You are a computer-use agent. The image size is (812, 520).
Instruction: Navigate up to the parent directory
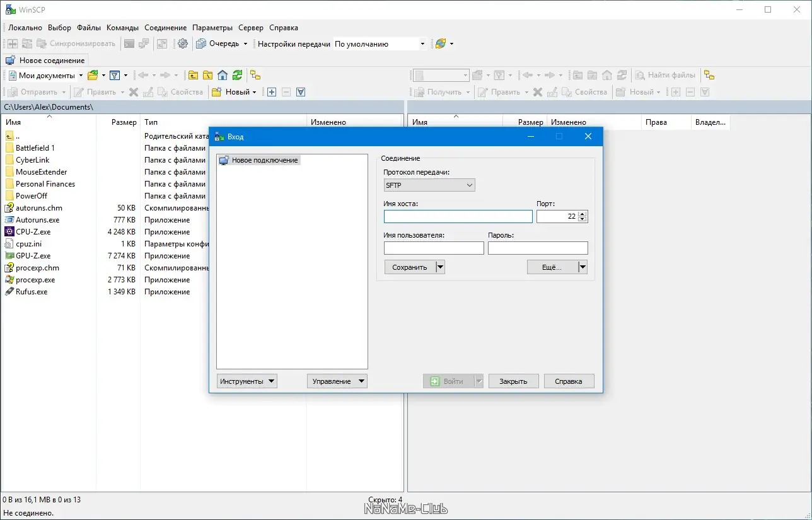click(x=193, y=75)
